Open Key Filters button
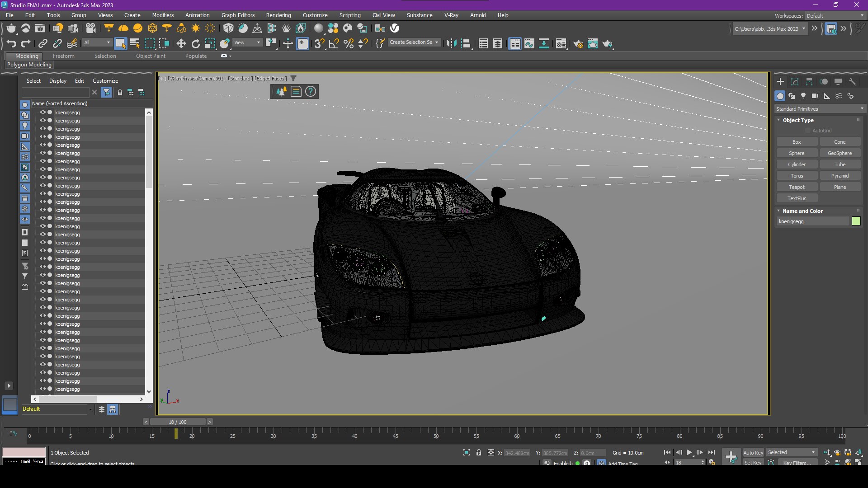Viewport: 868px width, 488px height. tap(797, 463)
